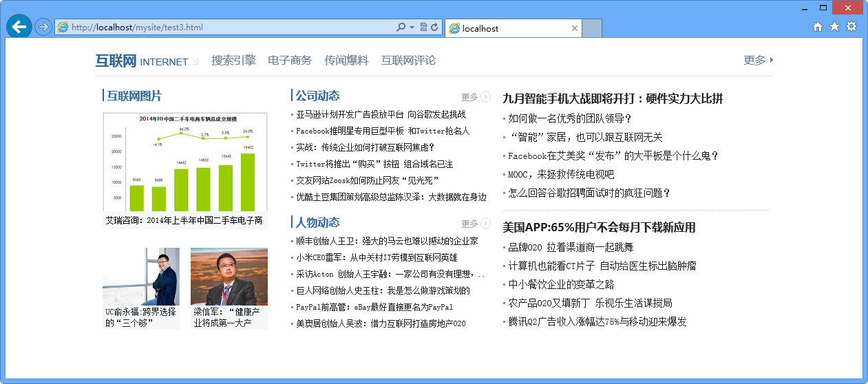The height and width of the screenshot is (384, 868).
Task: Click the browser Back arrow button
Action: [x=19, y=27]
